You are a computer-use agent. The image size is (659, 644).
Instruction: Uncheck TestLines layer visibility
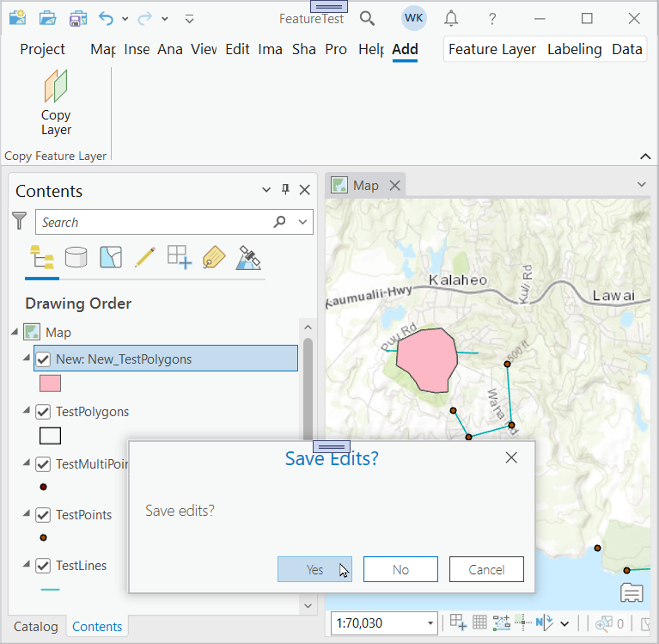43,566
